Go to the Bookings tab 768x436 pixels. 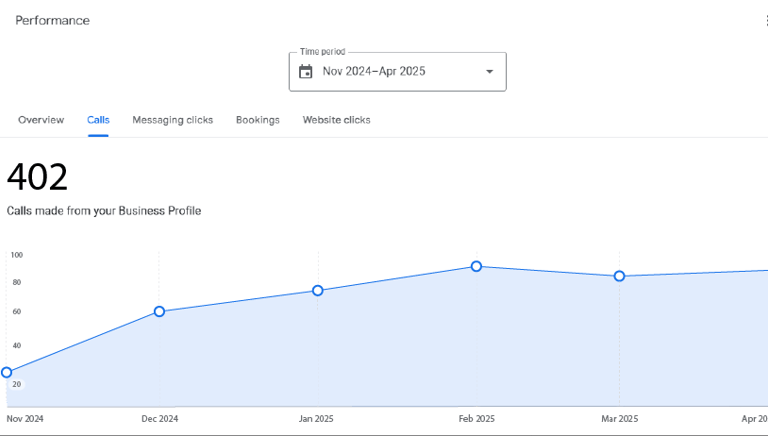pos(258,120)
